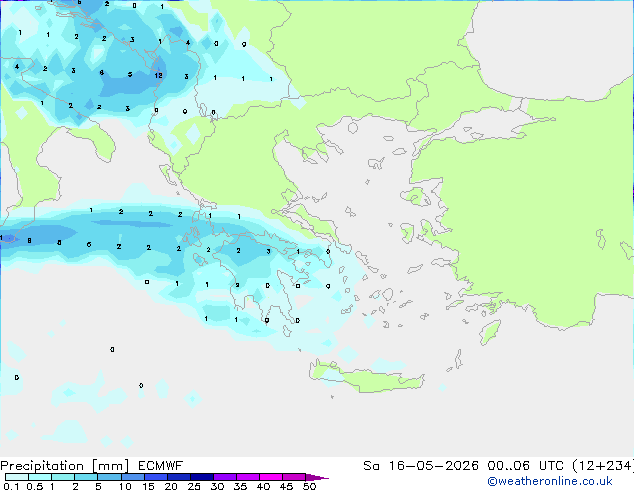634x490 pixels.
Task: Click the legend label '40'
Action: coord(264,486)
